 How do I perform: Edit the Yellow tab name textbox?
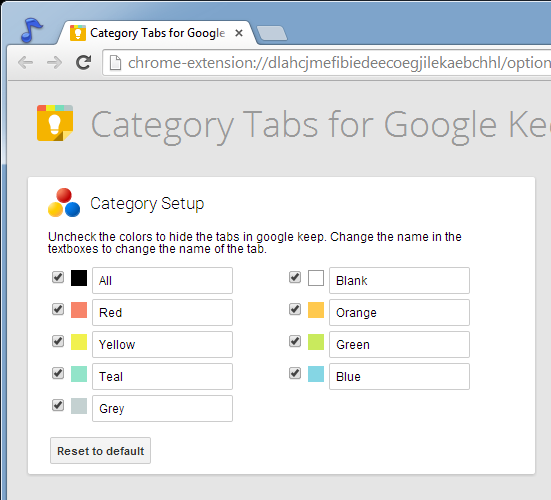coord(162,344)
